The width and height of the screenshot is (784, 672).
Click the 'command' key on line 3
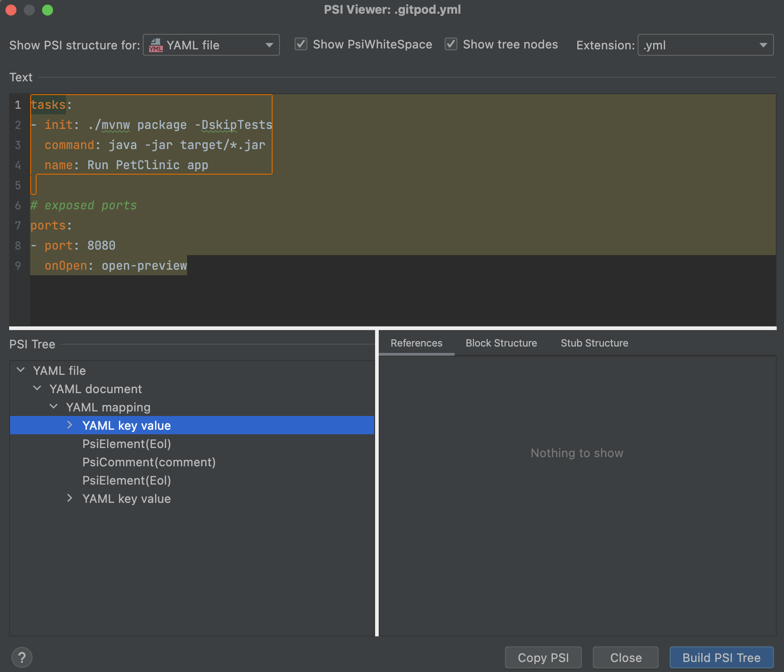point(69,145)
